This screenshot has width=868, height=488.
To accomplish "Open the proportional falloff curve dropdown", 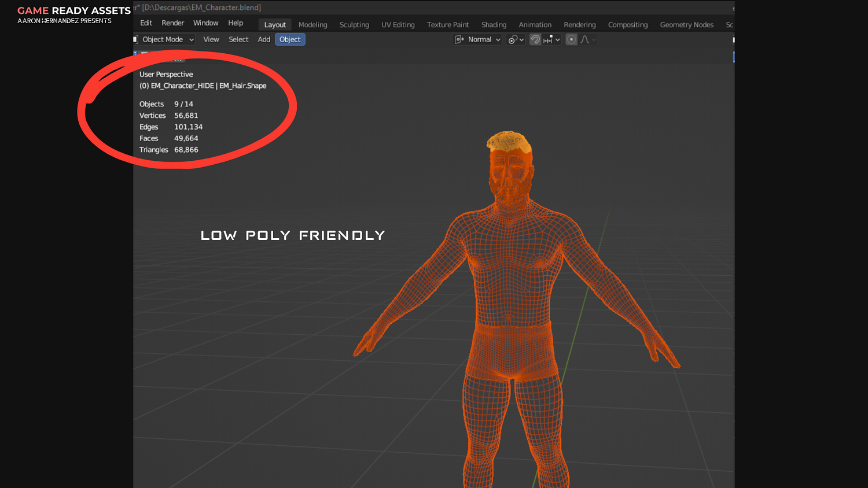I will [x=588, y=39].
